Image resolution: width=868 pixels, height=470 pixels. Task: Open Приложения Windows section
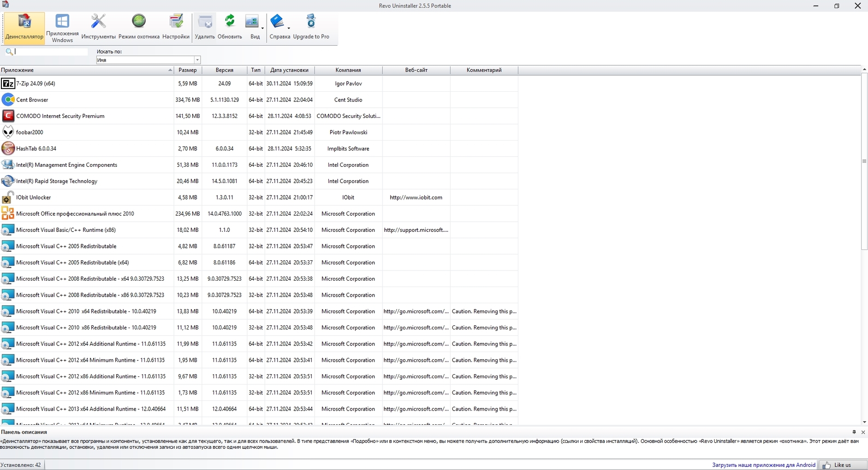62,28
